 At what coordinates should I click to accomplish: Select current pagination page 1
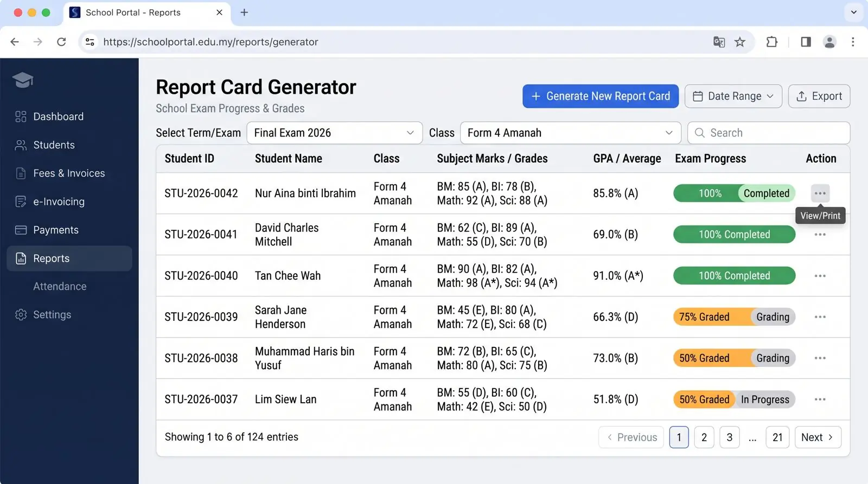pos(679,437)
